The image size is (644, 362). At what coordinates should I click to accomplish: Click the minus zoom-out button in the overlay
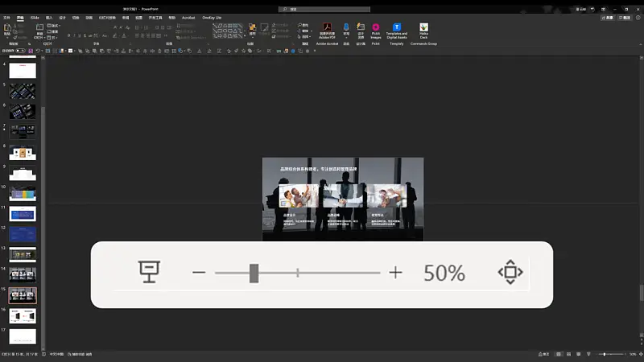pos(199,272)
